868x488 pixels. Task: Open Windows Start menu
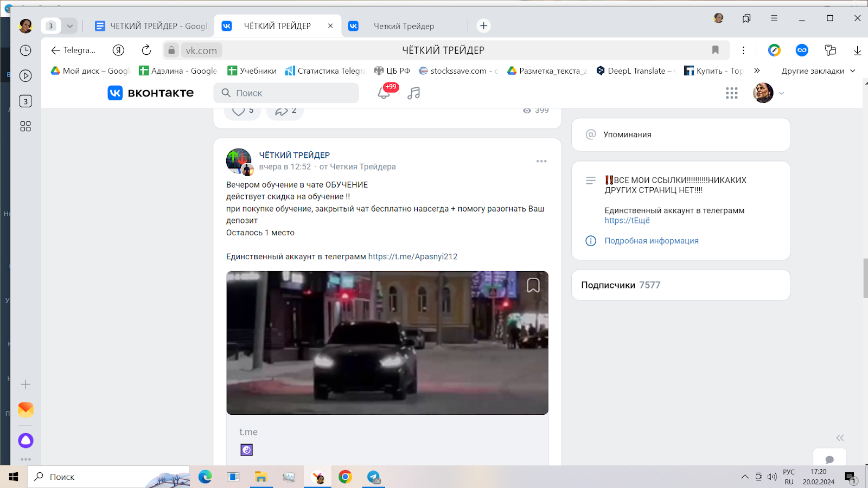(14, 477)
